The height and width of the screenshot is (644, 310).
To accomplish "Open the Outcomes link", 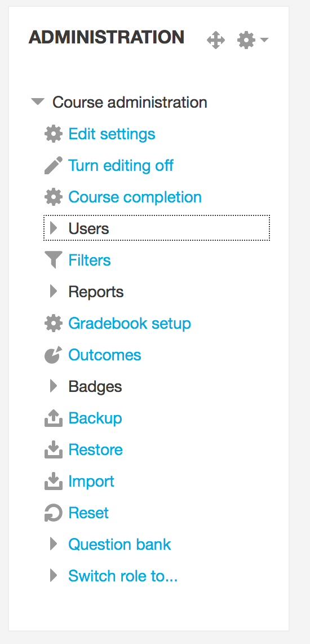I will pyautogui.click(x=105, y=355).
